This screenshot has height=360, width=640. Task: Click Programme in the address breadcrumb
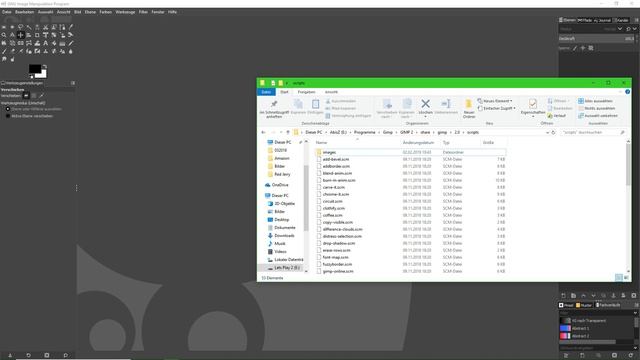click(x=364, y=132)
